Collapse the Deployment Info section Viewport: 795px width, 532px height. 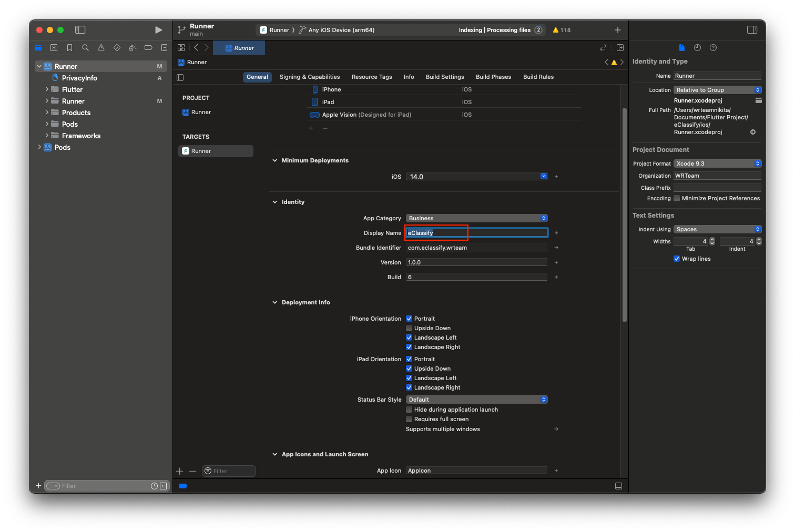[x=274, y=302]
